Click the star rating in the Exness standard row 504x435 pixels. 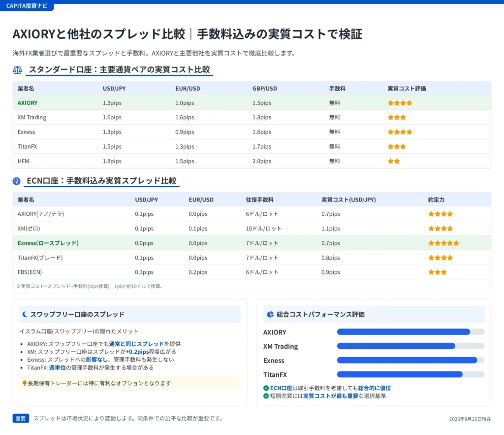tap(400, 132)
